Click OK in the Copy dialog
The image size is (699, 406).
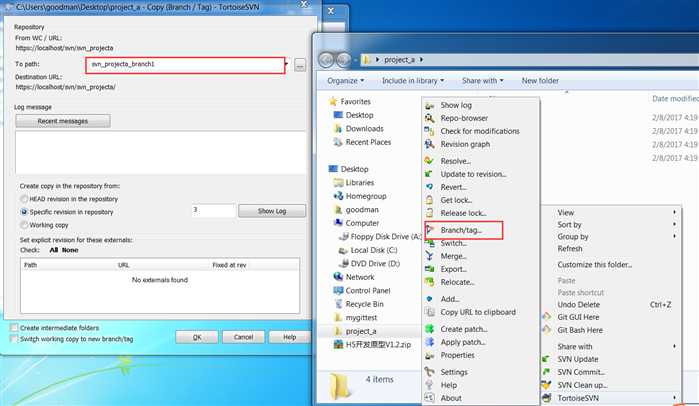[197, 337]
